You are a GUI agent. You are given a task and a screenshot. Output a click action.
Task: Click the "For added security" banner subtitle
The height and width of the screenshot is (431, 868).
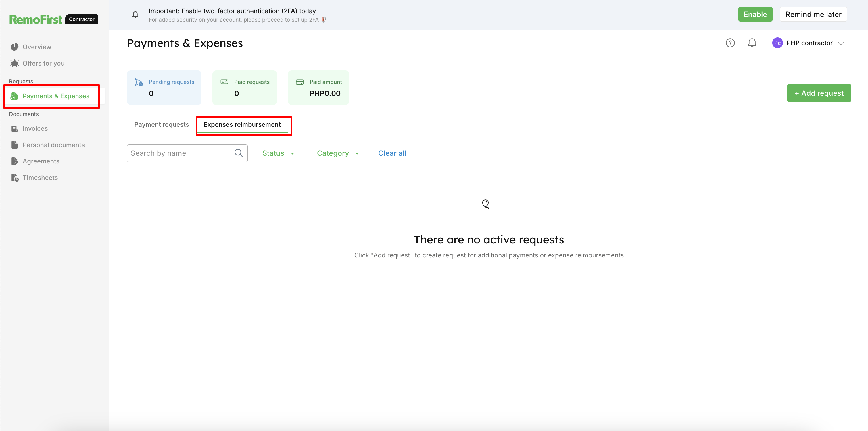pos(233,20)
